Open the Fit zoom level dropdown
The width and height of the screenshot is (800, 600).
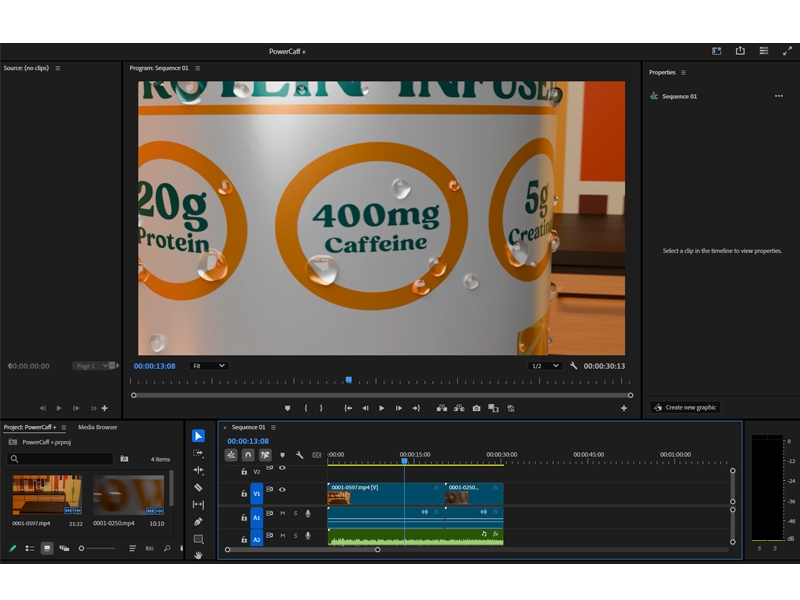coord(208,366)
